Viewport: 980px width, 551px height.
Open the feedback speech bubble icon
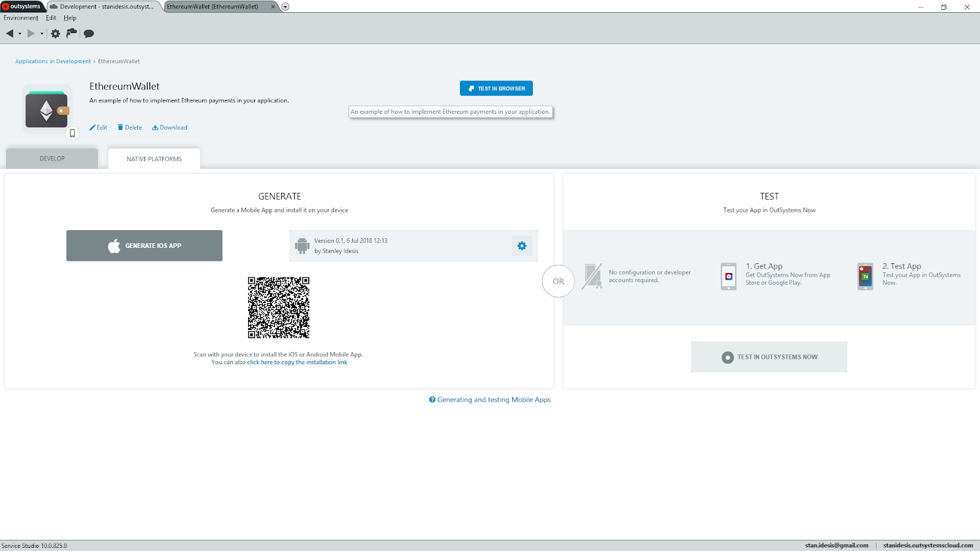point(88,34)
